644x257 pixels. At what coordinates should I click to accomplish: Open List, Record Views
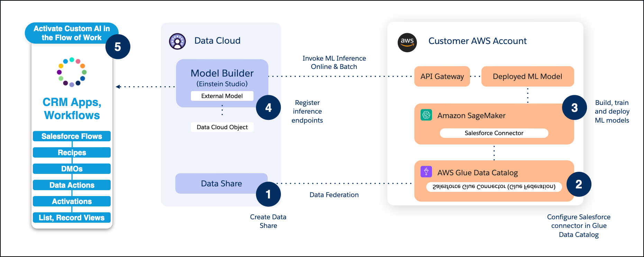[x=72, y=218]
